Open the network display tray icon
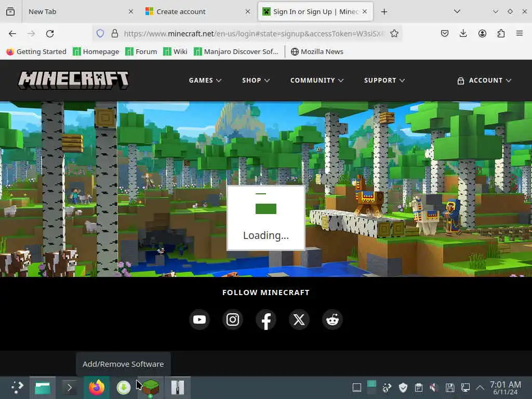The width and height of the screenshot is (532, 399). point(465,388)
